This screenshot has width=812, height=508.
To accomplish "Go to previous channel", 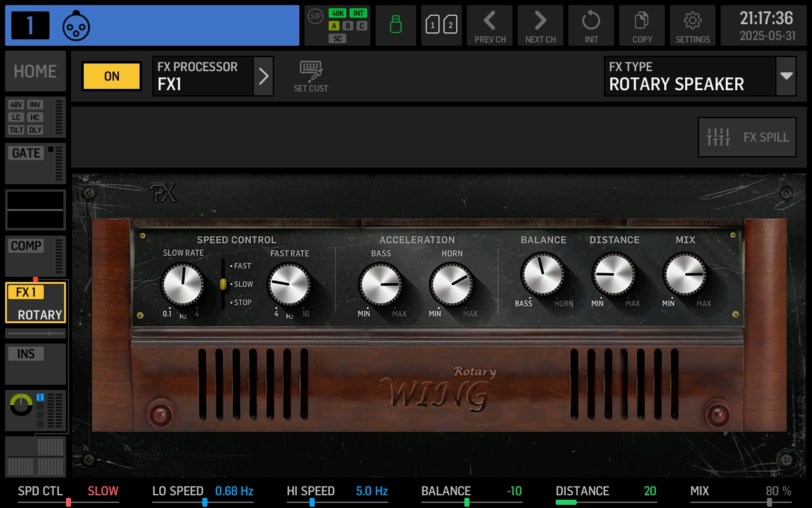I will point(490,25).
